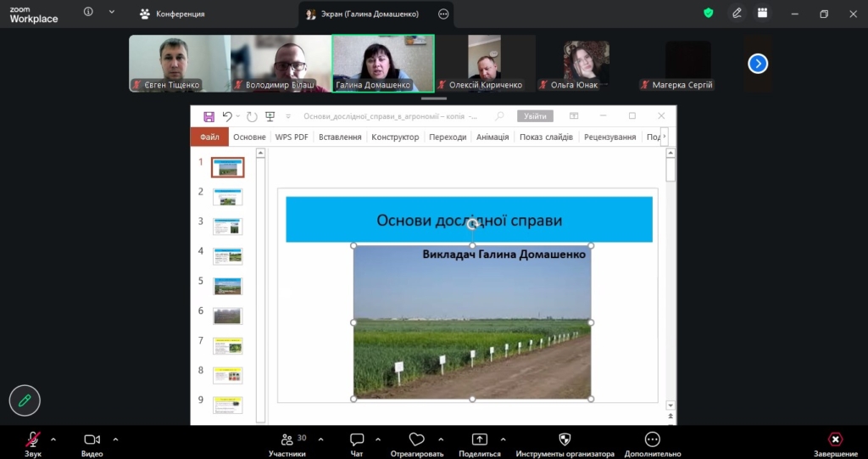Image resolution: width=868 pixels, height=459 pixels.
Task: Click the Увійти sign-in button
Action: (x=535, y=116)
